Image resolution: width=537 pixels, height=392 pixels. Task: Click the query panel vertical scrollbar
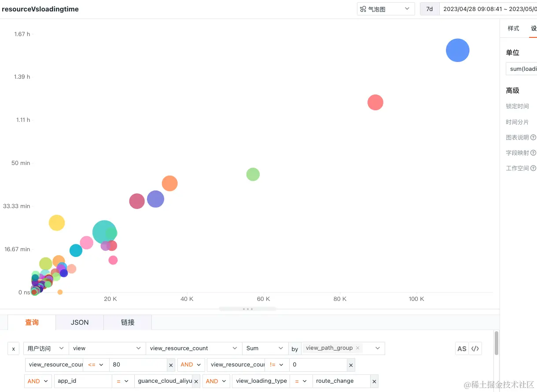click(x=497, y=343)
